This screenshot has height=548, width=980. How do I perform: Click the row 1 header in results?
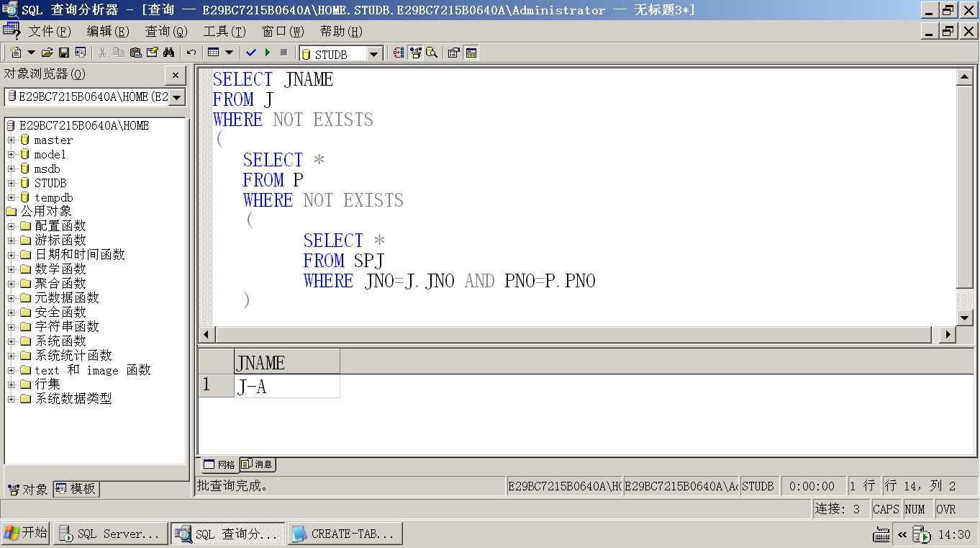[x=217, y=386]
